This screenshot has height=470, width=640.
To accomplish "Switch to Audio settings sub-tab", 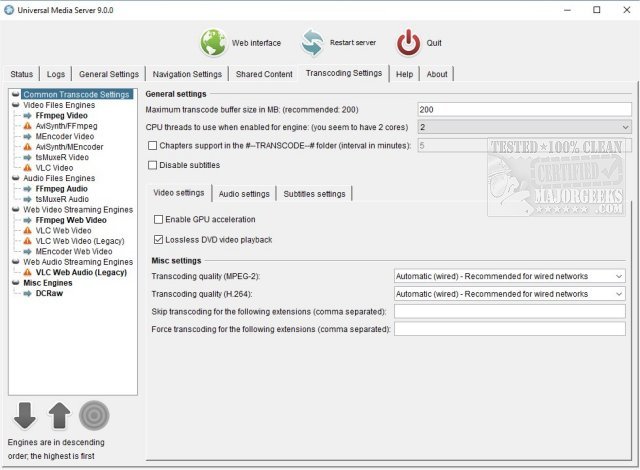I will pos(244,194).
